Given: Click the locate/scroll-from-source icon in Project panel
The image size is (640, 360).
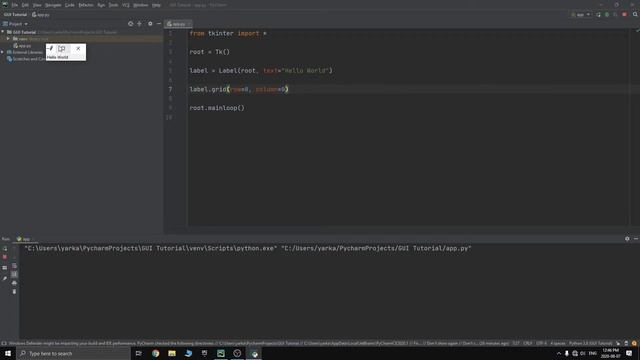Looking at the screenshot, I should (131, 24).
